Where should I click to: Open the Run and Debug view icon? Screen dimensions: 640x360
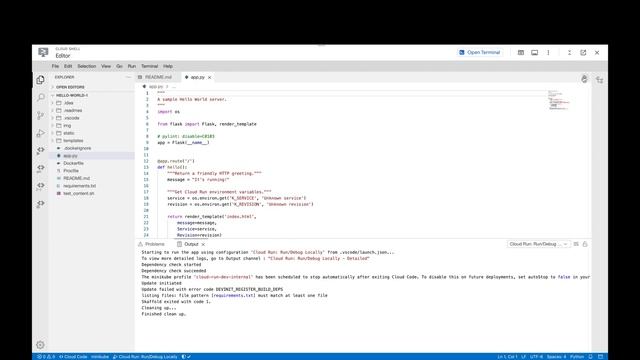click(40, 133)
